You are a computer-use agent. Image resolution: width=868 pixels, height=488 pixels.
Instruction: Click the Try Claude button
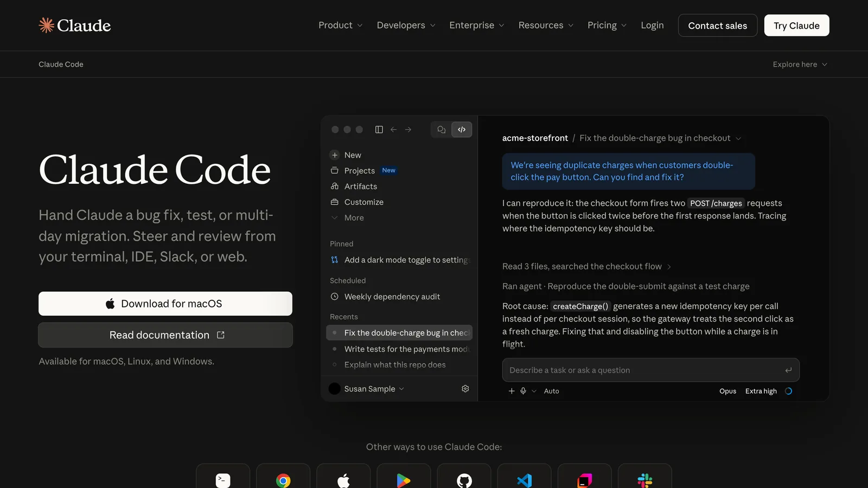796,25
